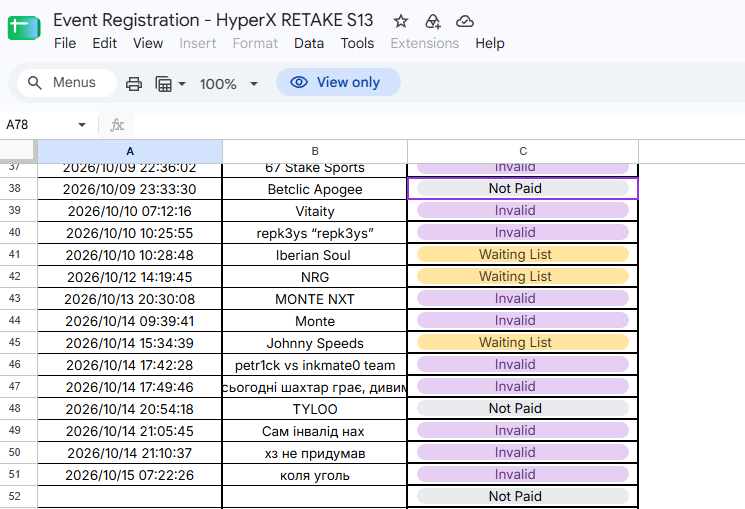Select column A header
The width and height of the screenshot is (745, 509).
tap(130, 152)
